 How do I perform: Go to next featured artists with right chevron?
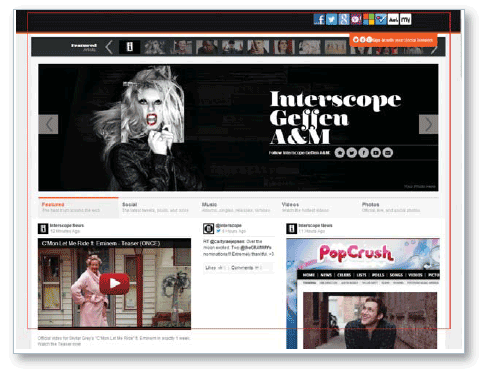[434, 49]
